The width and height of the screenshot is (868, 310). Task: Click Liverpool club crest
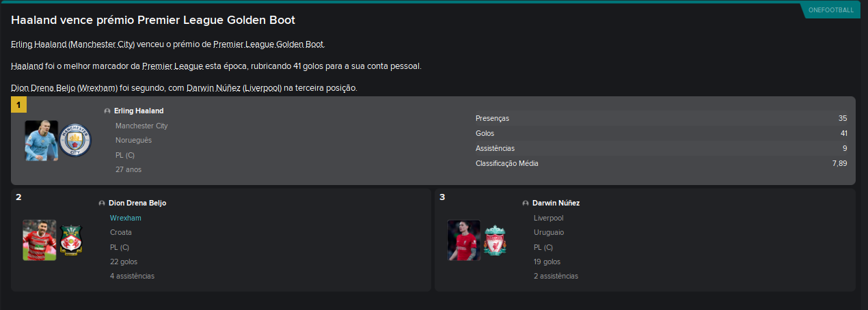click(495, 240)
